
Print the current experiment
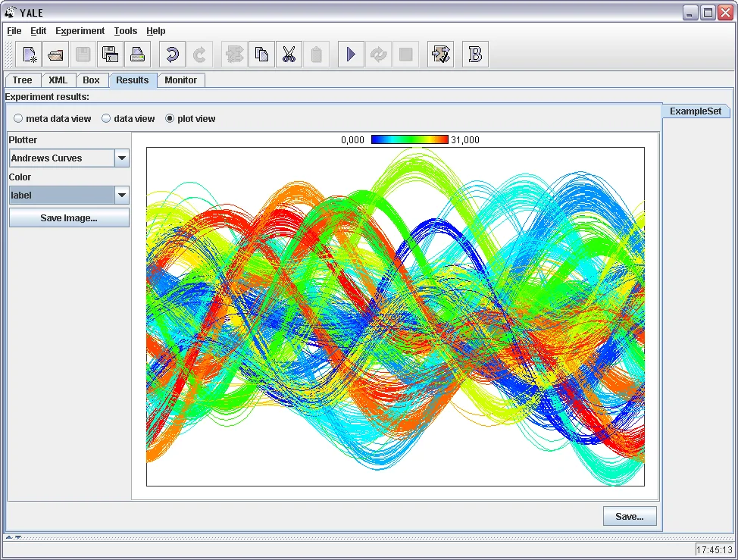pos(138,54)
